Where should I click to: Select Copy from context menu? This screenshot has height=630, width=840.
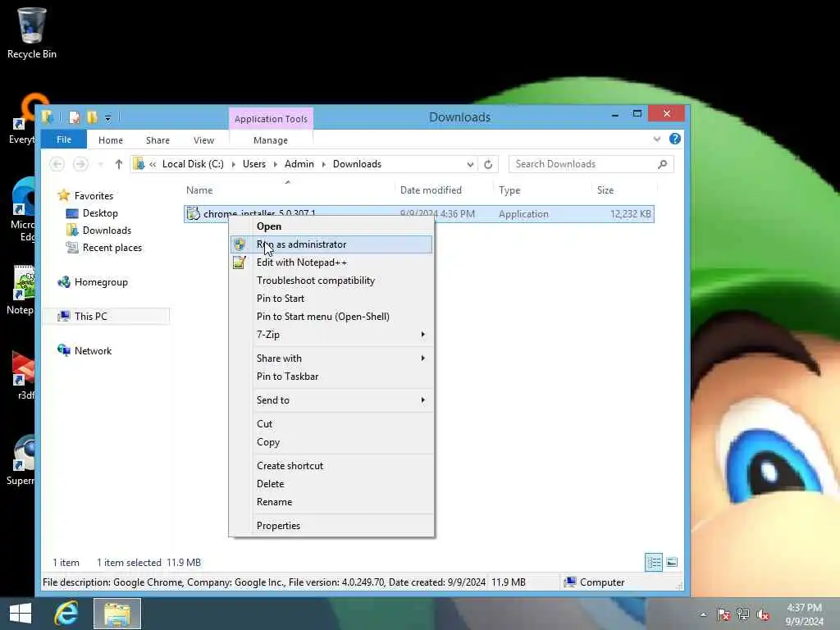click(x=331, y=442)
